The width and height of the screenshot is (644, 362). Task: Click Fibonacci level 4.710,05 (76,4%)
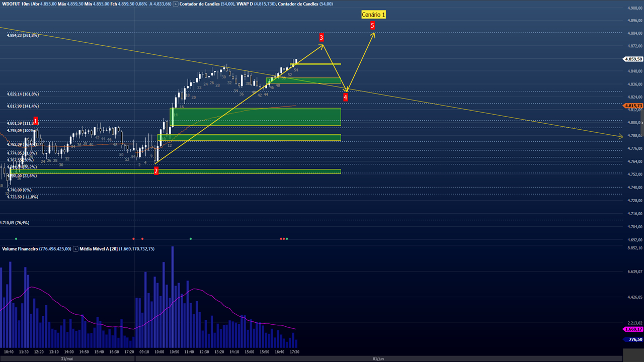pyautogui.click(x=15, y=222)
